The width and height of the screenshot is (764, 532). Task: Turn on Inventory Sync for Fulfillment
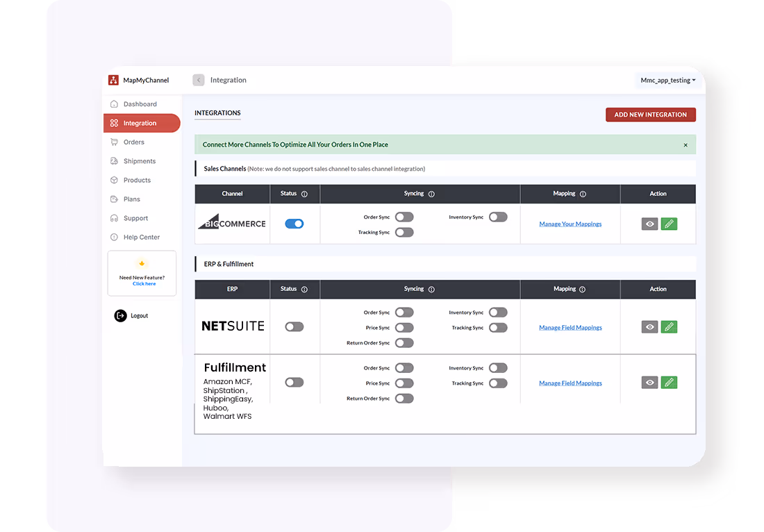click(x=498, y=367)
